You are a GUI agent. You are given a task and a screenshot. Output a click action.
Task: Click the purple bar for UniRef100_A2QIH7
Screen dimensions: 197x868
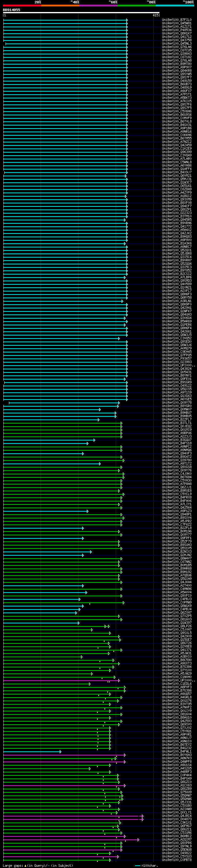coord(71,840)
